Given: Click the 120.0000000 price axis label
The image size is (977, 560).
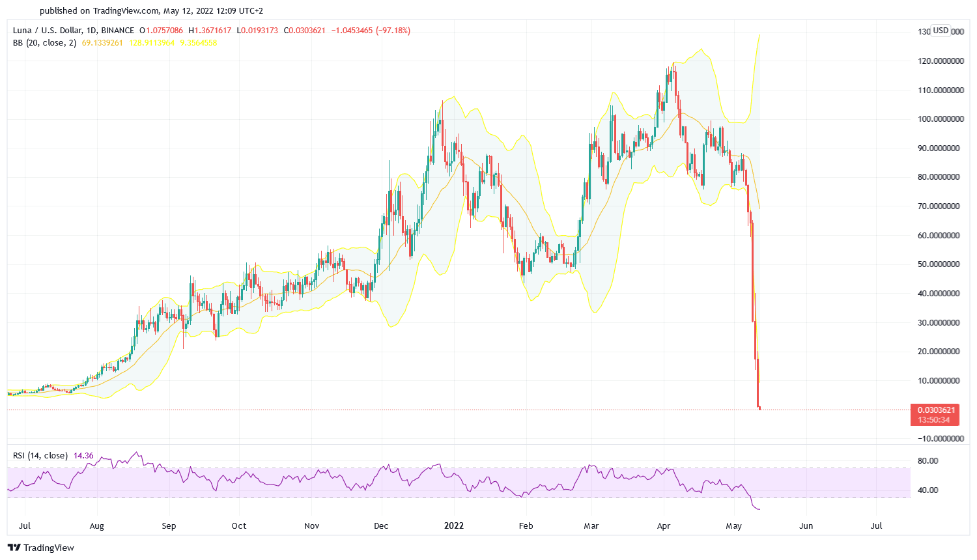Looking at the screenshot, I should (x=941, y=61).
